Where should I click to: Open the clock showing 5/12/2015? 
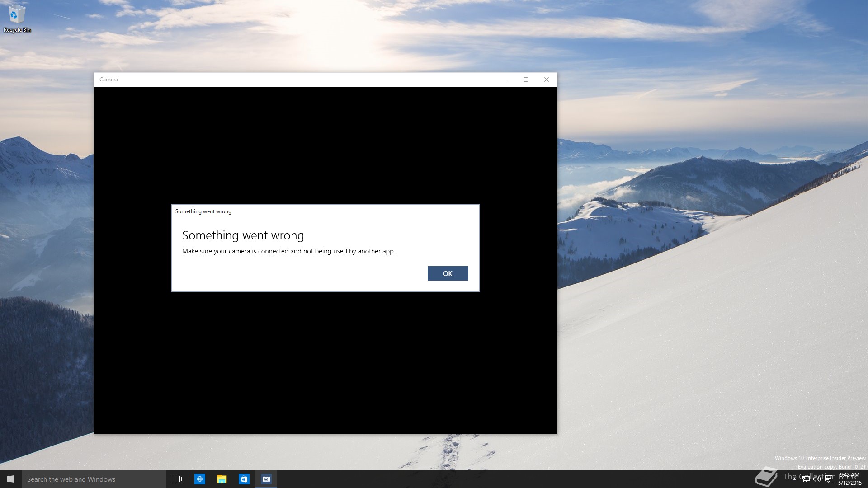point(849,479)
